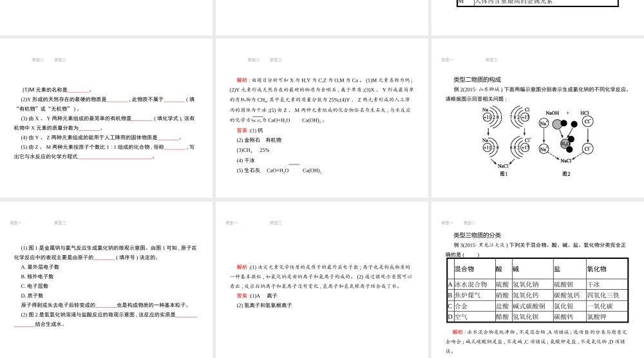644x358 pixels.
Task: Click the answer line '(2) 金刚石 有机物'
Action: 259,140
